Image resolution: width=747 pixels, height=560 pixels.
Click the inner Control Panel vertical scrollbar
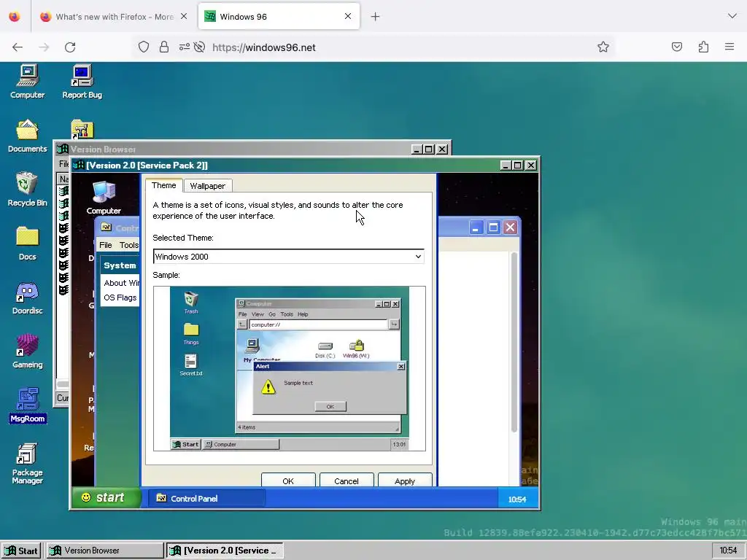[514, 342]
